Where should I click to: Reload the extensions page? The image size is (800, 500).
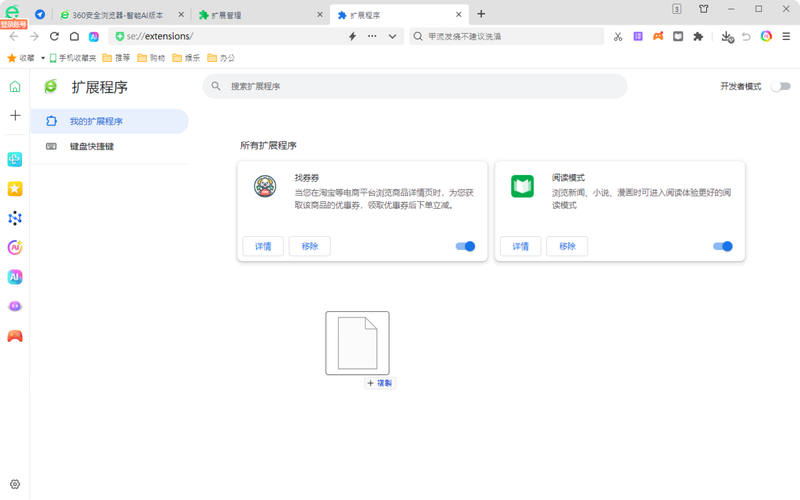point(54,36)
